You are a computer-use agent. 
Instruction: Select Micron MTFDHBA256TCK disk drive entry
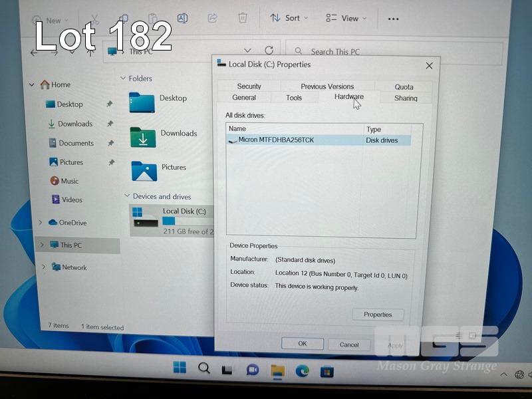[x=276, y=140]
